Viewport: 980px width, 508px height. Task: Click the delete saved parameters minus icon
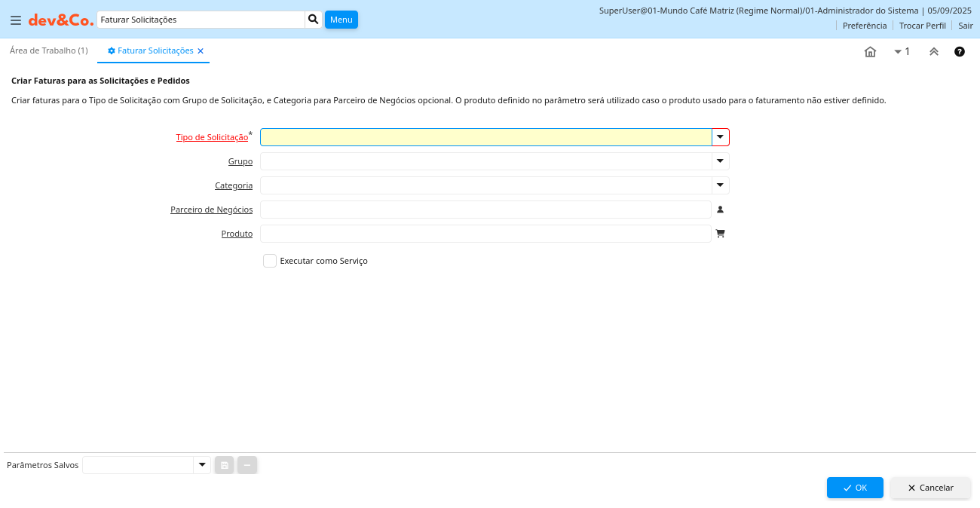point(247,465)
